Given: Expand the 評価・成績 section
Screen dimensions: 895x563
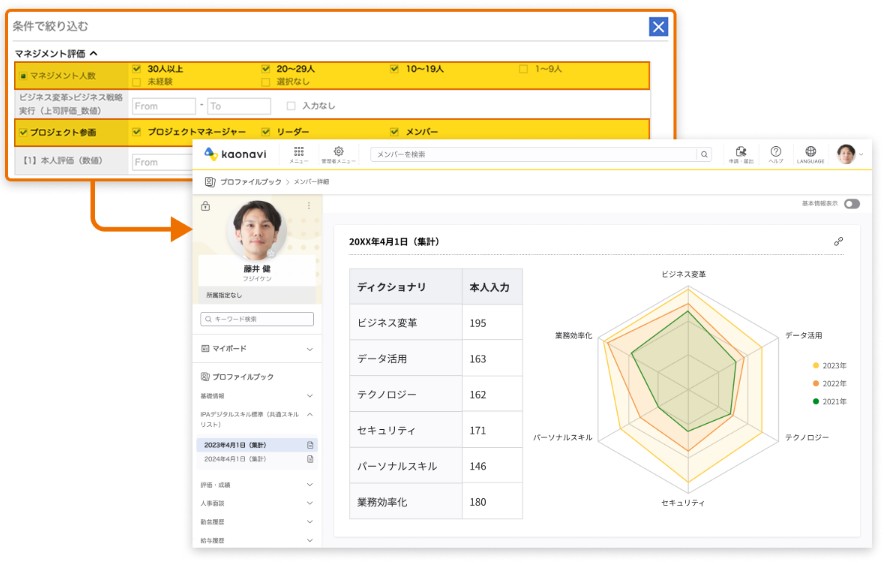Looking at the screenshot, I should click(x=310, y=485).
